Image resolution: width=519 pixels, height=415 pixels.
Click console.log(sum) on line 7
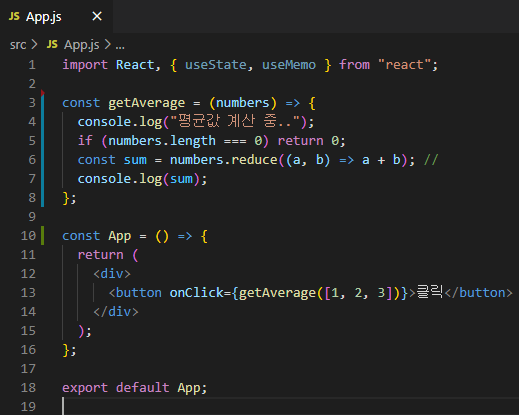(142, 179)
